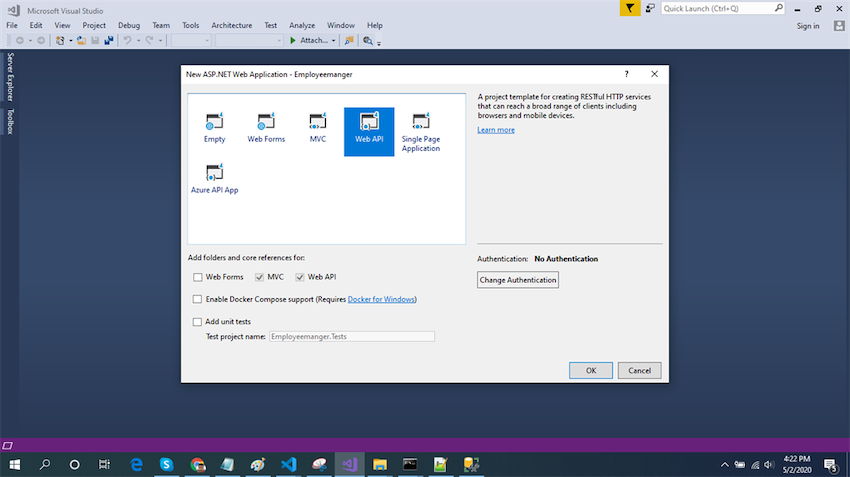Click the Change Authentication button
Image resolution: width=850 pixels, height=477 pixels.
518,280
